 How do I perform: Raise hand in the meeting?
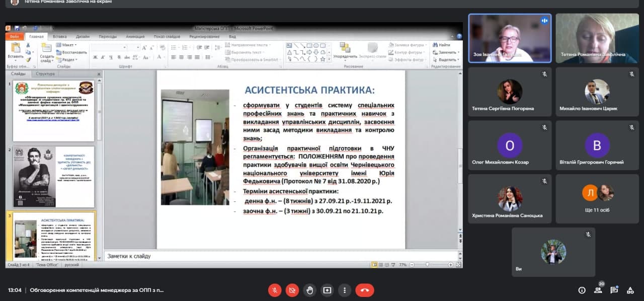pos(309,290)
